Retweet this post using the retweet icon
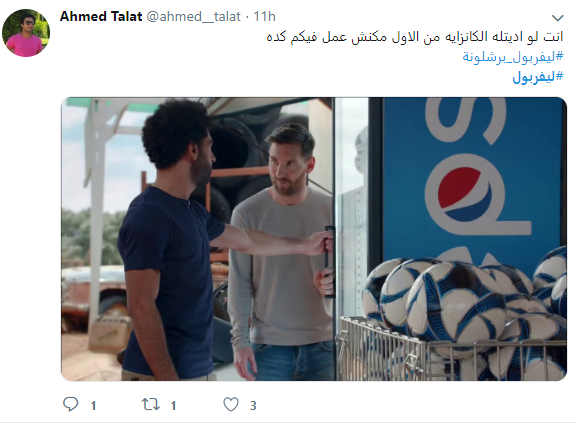The image size is (577, 429). (151, 404)
